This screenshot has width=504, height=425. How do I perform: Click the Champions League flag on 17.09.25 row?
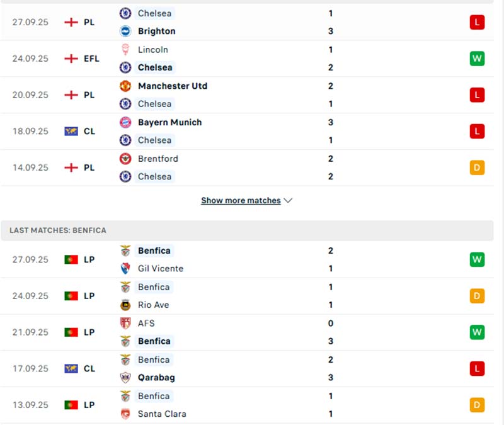coord(71,368)
